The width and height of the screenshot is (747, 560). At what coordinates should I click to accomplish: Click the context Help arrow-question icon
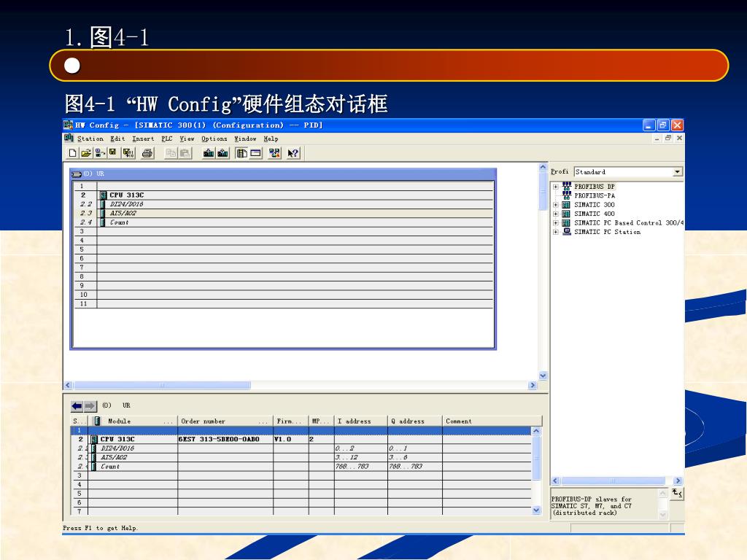(x=293, y=153)
